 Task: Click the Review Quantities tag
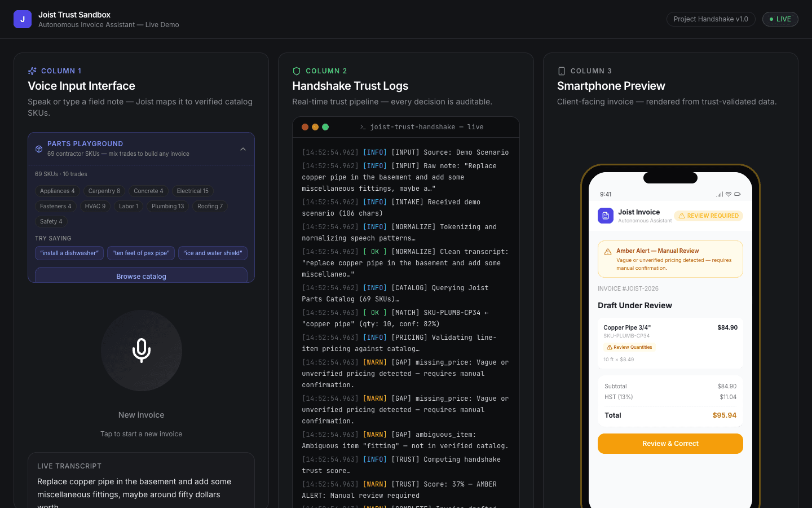point(630,347)
